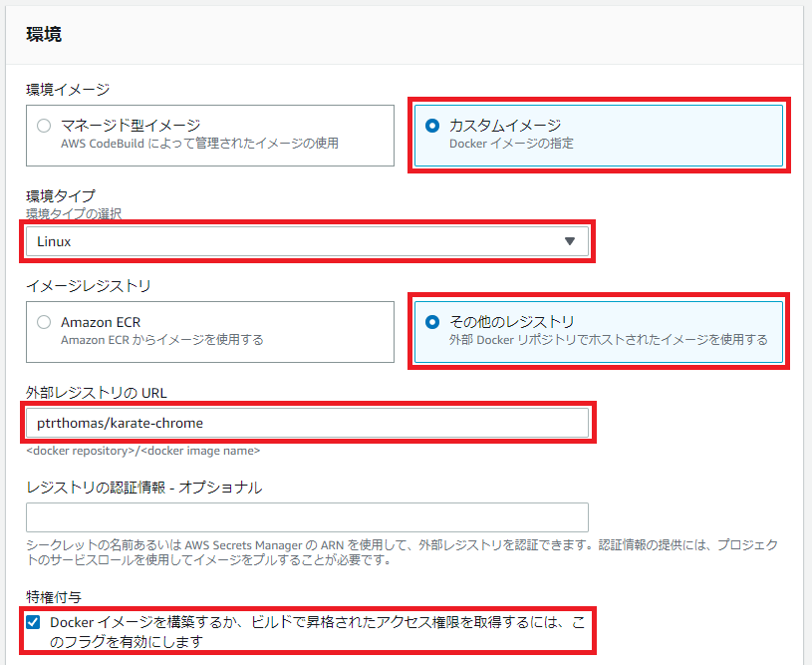Screen dimensions: 812x665
Task: Click the dropdown chevron next to Linux
Action: pos(571,241)
